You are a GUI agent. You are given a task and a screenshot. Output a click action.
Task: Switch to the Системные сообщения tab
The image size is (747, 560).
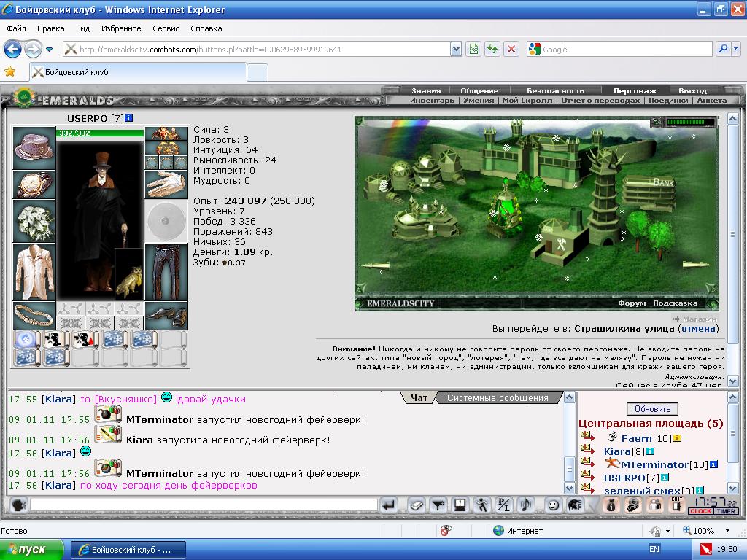498,397
